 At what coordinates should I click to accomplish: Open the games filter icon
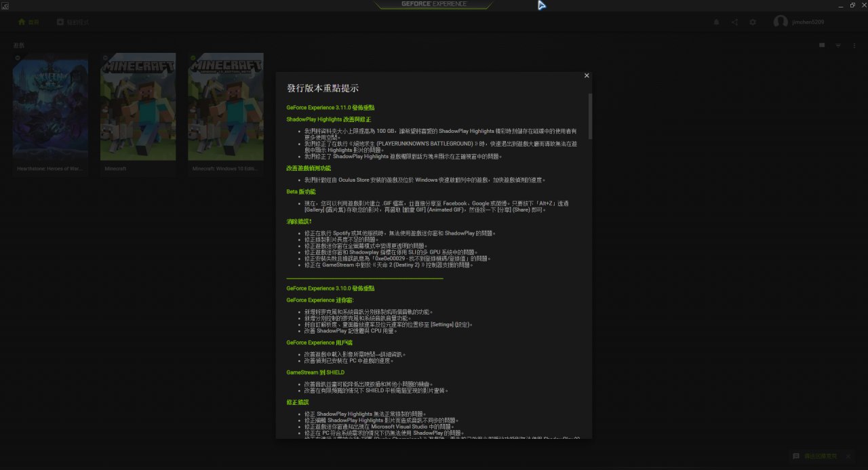tap(838, 45)
